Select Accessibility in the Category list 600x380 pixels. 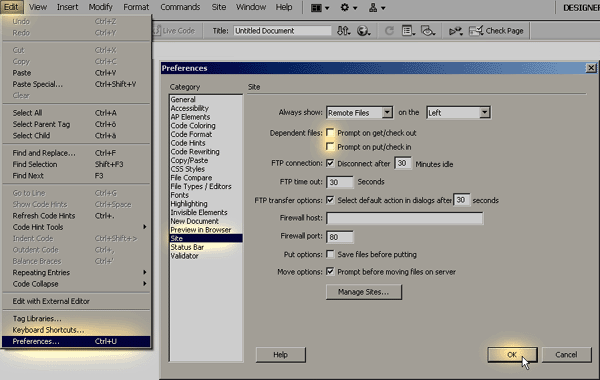point(206,108)
